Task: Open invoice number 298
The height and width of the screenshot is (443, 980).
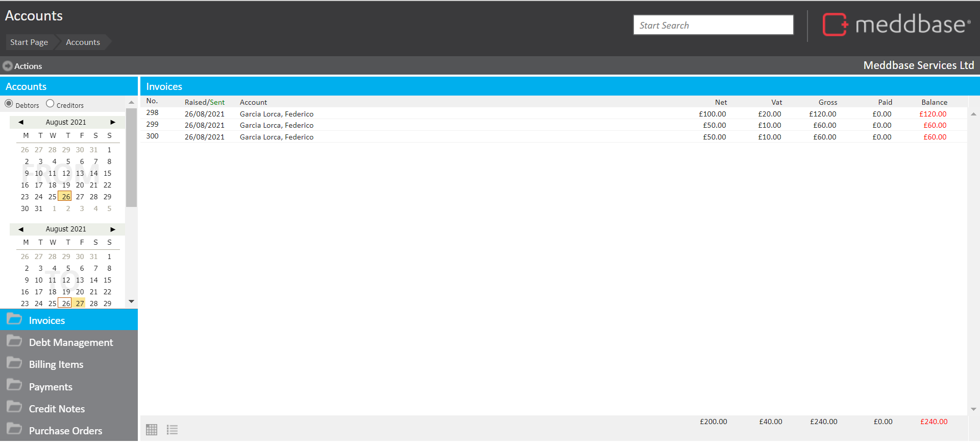Action: pos(153,113)
